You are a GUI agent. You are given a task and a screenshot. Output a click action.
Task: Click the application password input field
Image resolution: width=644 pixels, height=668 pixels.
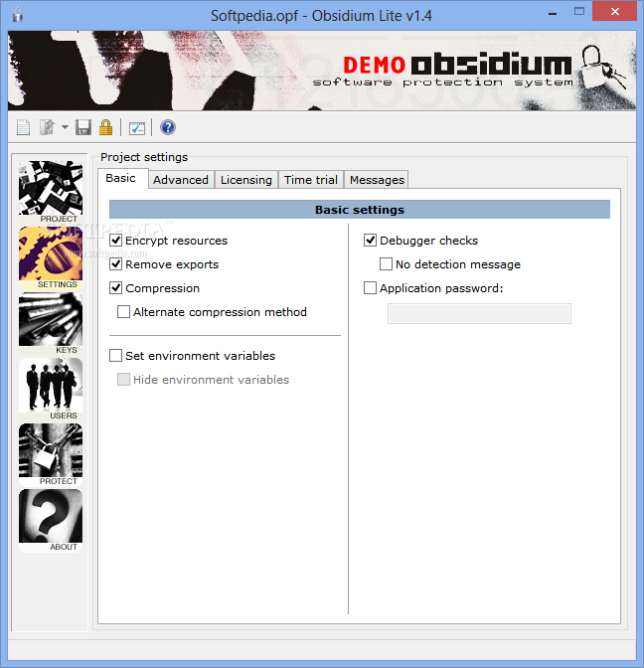[479, 313]
